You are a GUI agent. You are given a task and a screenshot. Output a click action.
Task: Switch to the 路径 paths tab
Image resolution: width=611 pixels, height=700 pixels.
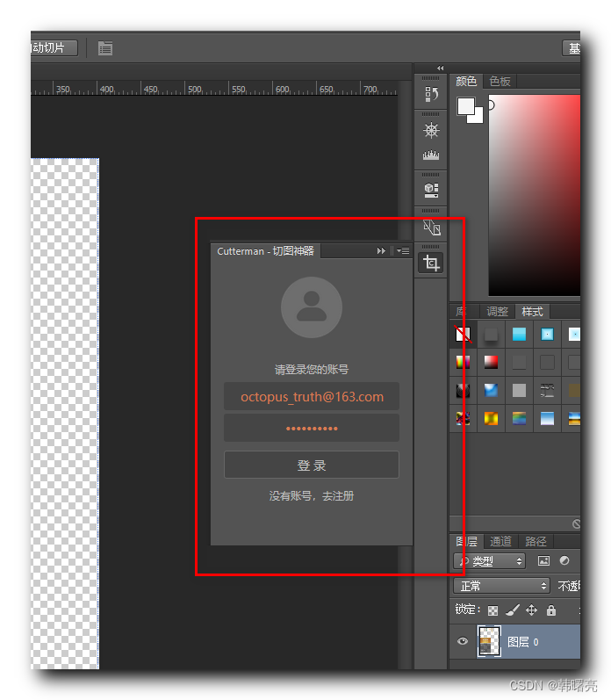[x=536, y=542]
